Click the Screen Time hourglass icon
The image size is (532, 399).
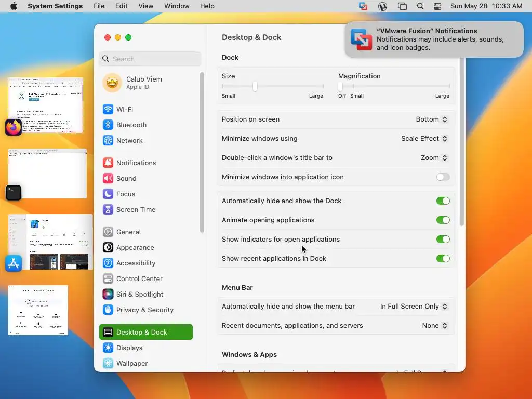(108, 210)
